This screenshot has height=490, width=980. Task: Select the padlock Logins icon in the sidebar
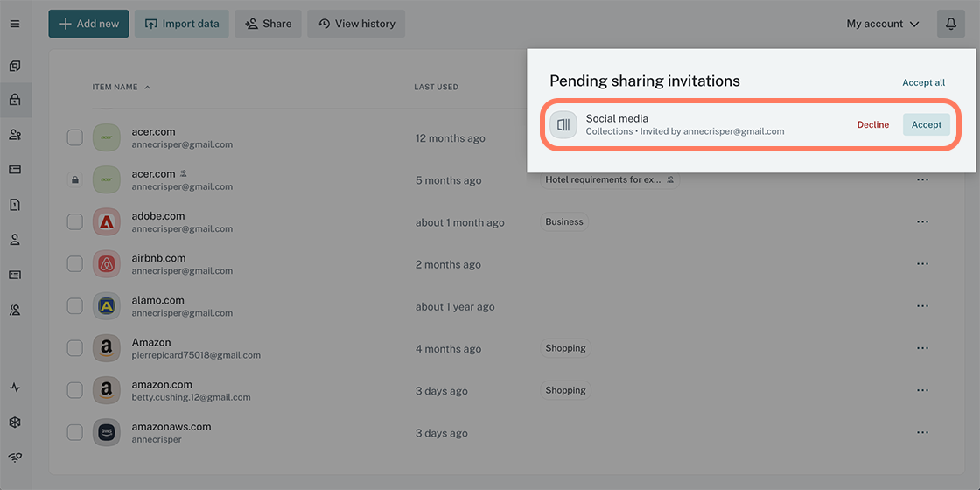coord(15,100)
